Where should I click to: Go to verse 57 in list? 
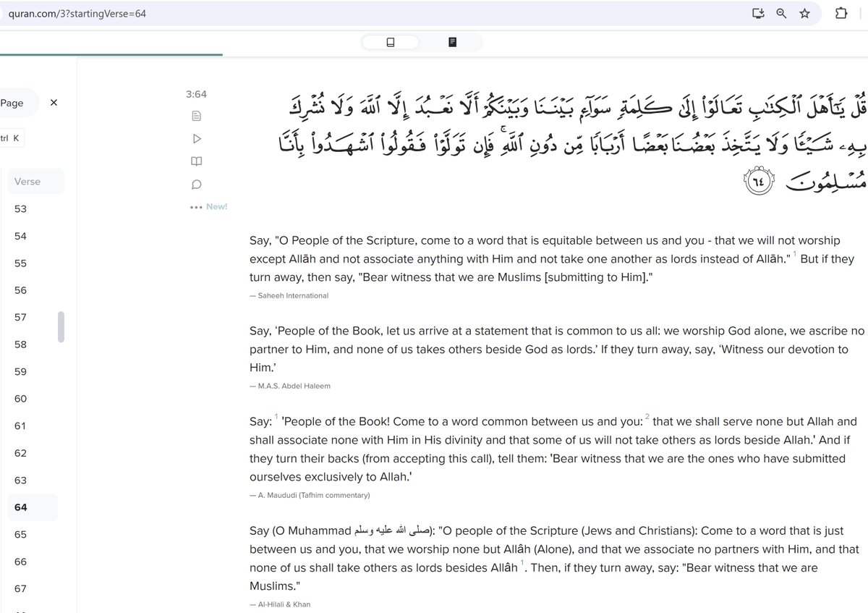pos(20,317)
